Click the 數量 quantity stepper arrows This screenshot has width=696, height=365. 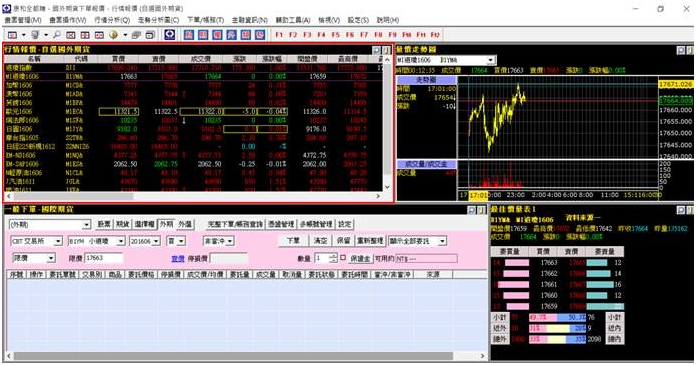pos(333,258)
